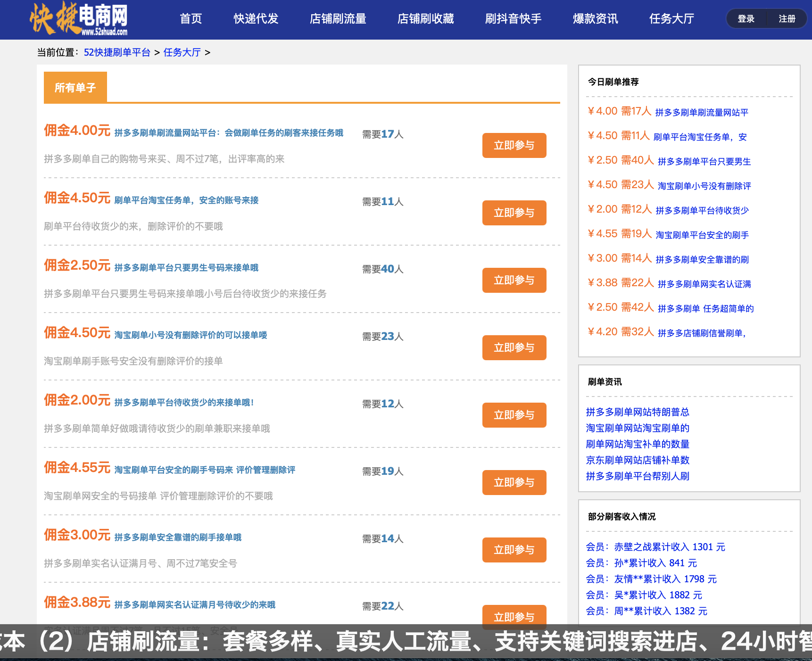Select the 所有单子 tab
Screen dimensions: 812x661
click(x=75, y=87)
